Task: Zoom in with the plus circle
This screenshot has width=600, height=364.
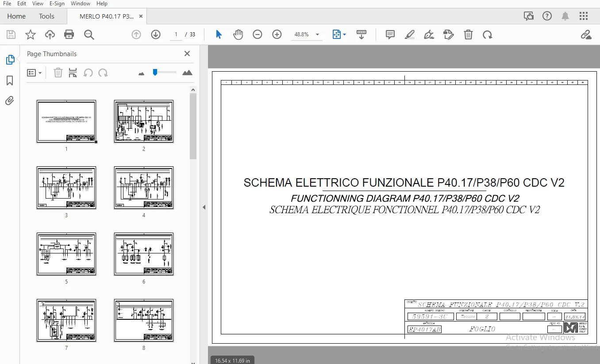Action: (277, 34)
